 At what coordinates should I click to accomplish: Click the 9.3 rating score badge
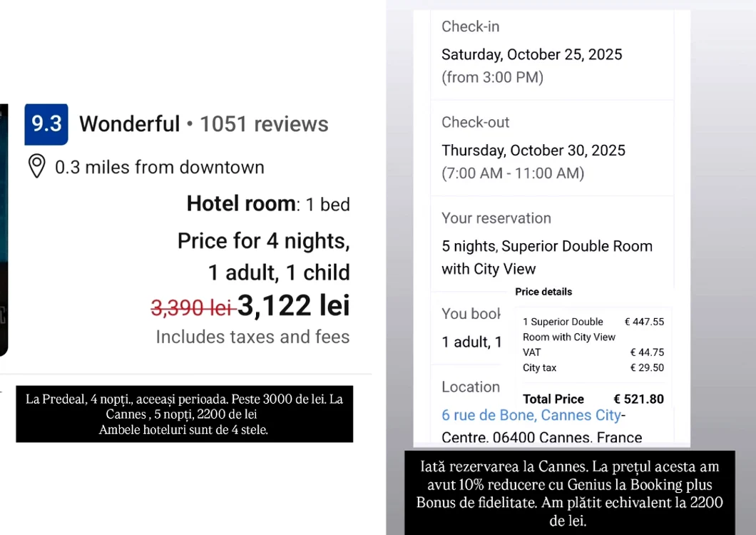tap(46, 124)
